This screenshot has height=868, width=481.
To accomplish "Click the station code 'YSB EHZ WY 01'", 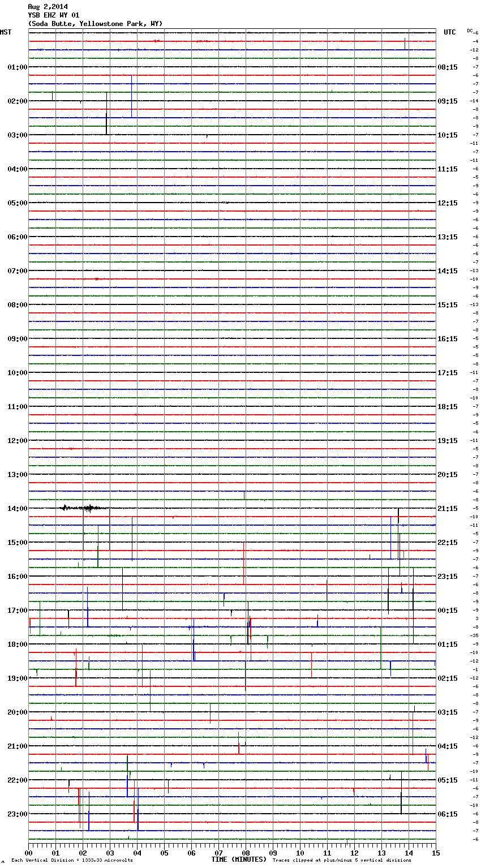I will (x=54, y=15).
